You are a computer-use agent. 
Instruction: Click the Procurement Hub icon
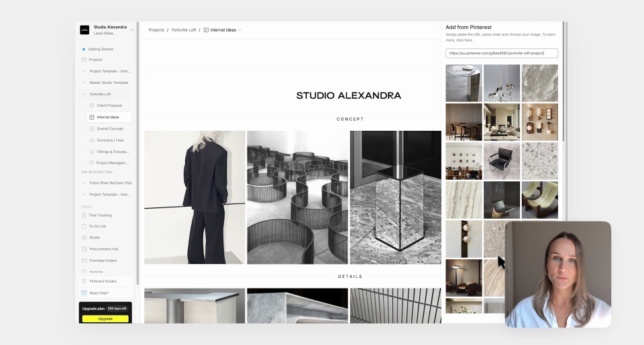tap(84, 249)
